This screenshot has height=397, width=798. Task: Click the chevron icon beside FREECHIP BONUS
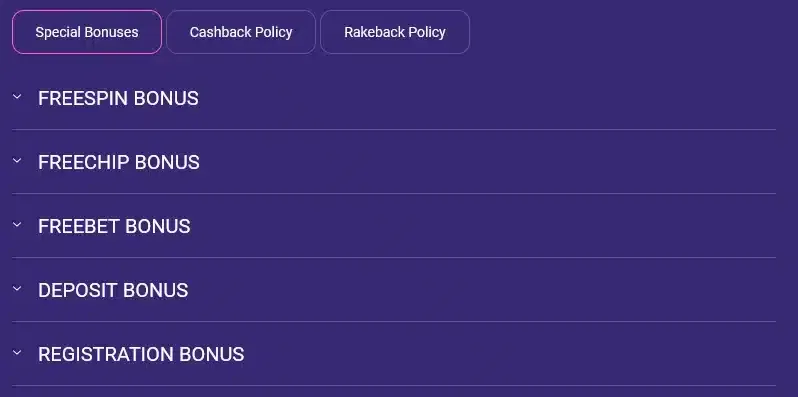(17, 160)
